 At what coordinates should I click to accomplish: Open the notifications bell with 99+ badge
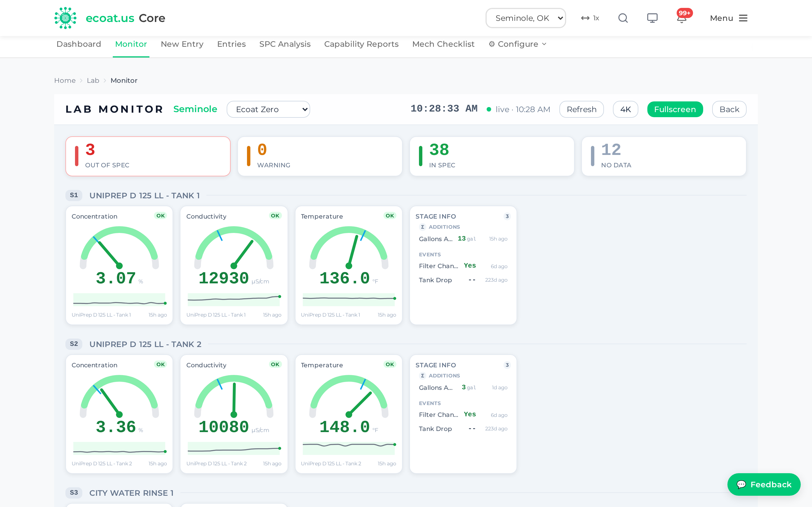click(682, 17)
